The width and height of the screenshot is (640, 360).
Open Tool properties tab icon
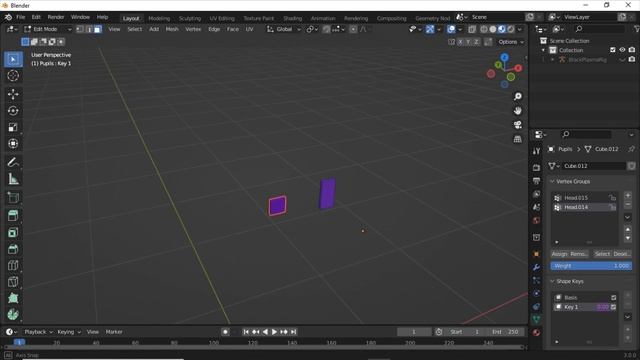pyautogui.click(x=536, y=151)
